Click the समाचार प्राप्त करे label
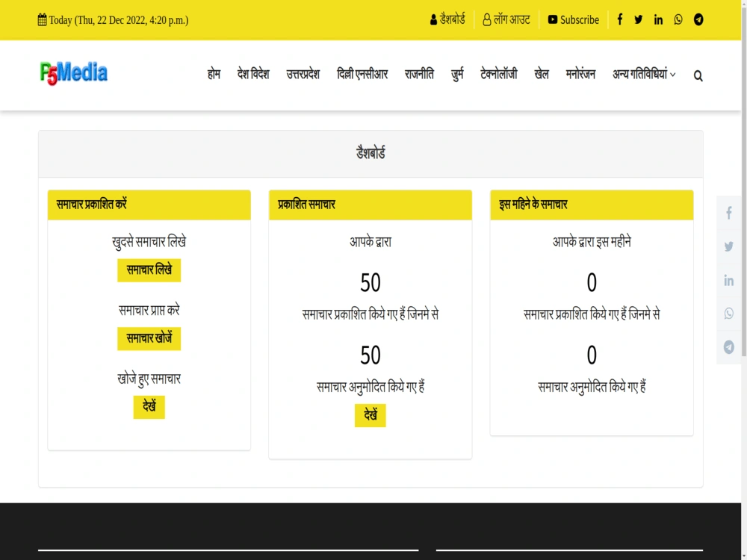 (x=149, y=311)
